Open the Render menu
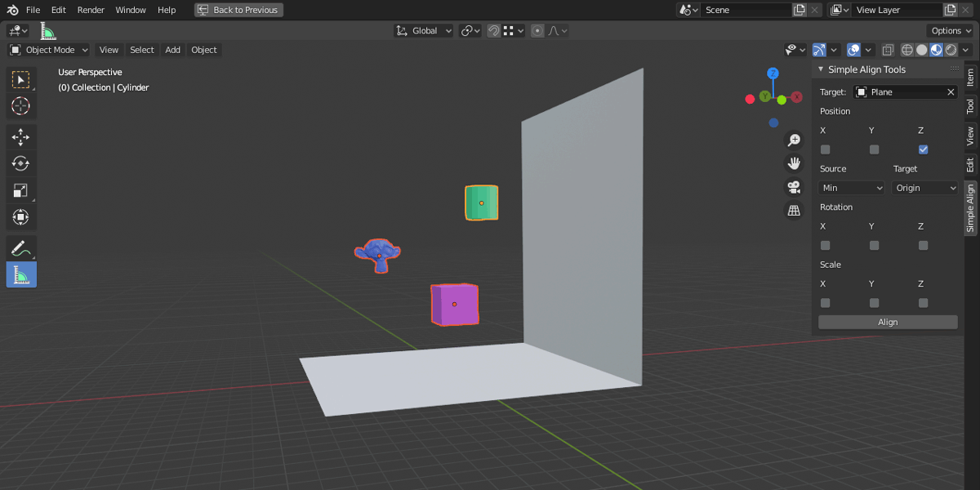980x490 pixels. [x=91, y=10]
